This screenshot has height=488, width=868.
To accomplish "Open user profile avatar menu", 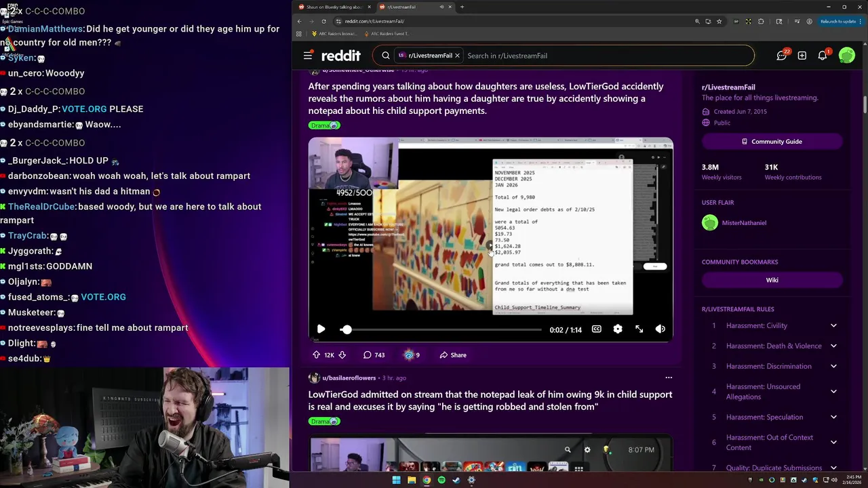I will (x=846, y=56).
